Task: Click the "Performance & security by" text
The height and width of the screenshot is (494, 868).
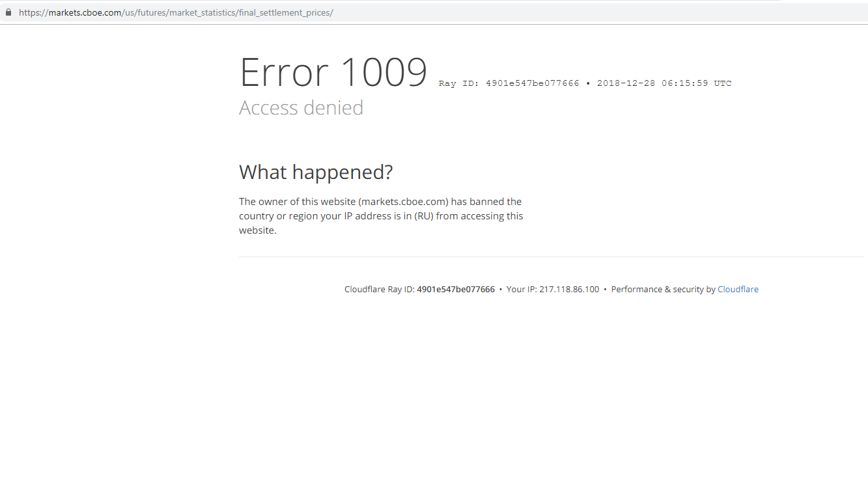Action: 663,289
